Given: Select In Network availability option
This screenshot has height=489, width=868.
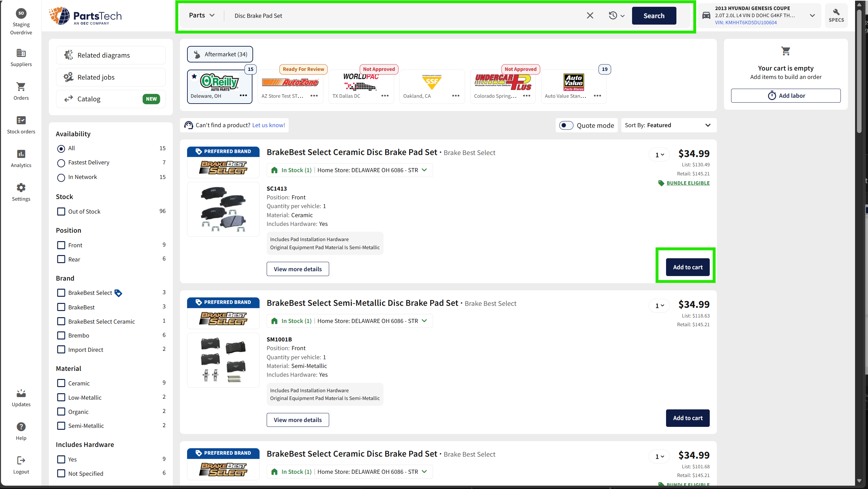Looking at the screenshot, I should pyautogui.click(x=61, y=178).
